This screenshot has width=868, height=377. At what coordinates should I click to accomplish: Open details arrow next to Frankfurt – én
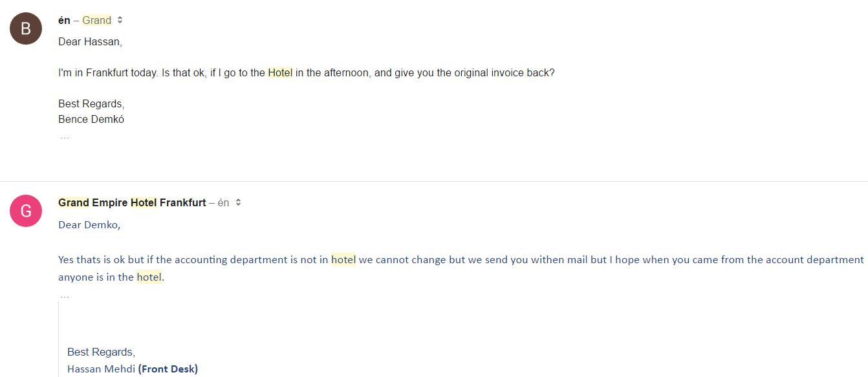238,203
